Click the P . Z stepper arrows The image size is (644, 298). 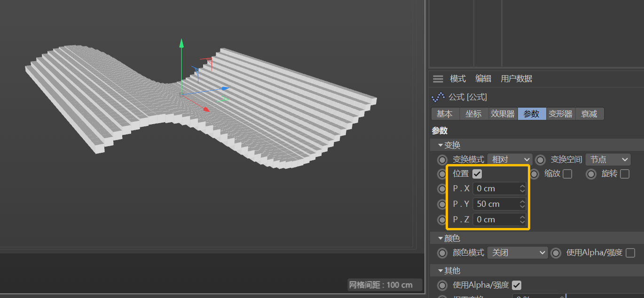click(x=522, y=220)
